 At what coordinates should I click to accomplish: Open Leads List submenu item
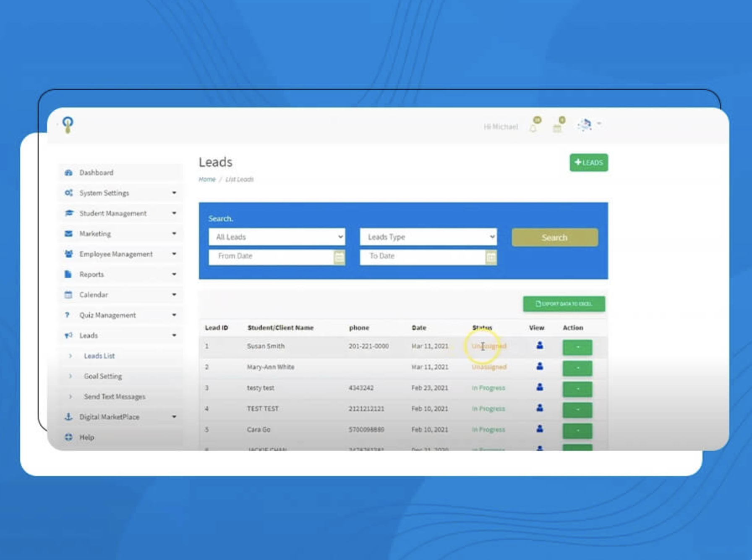pyautogui.click(x=99, y=356)
